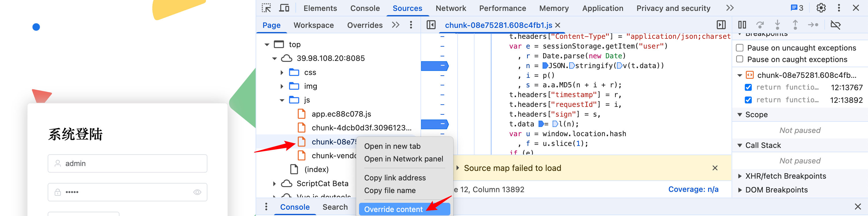Expand the Source map failed message

coord(458,168)
